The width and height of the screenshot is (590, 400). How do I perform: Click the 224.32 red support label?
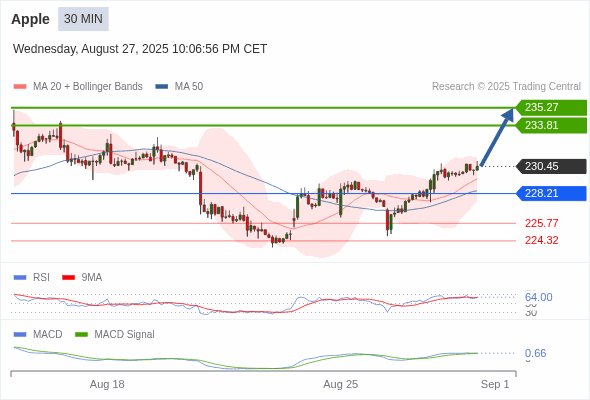pos(541,240)
